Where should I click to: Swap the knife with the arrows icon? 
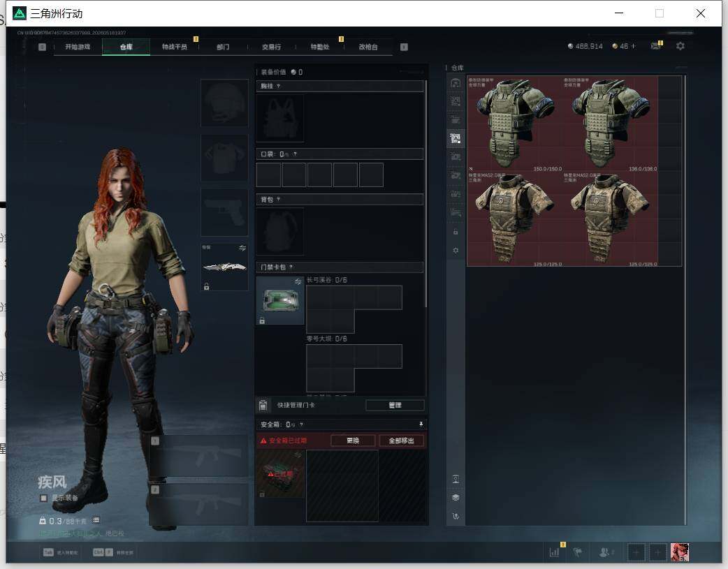coord(242,248)
